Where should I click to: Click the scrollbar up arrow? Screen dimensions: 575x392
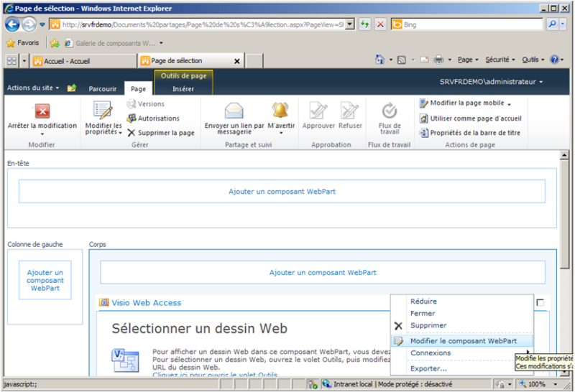(x=564, y=155)
